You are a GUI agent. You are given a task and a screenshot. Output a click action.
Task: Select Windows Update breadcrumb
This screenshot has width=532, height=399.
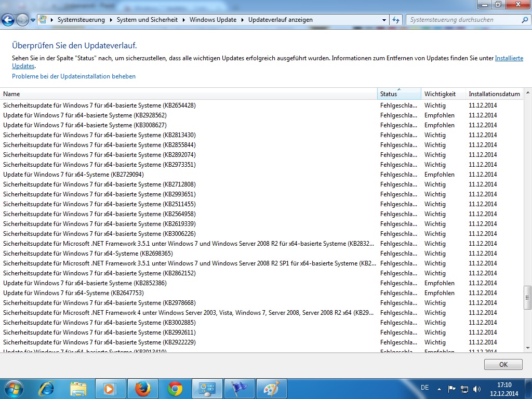(212, 20)
